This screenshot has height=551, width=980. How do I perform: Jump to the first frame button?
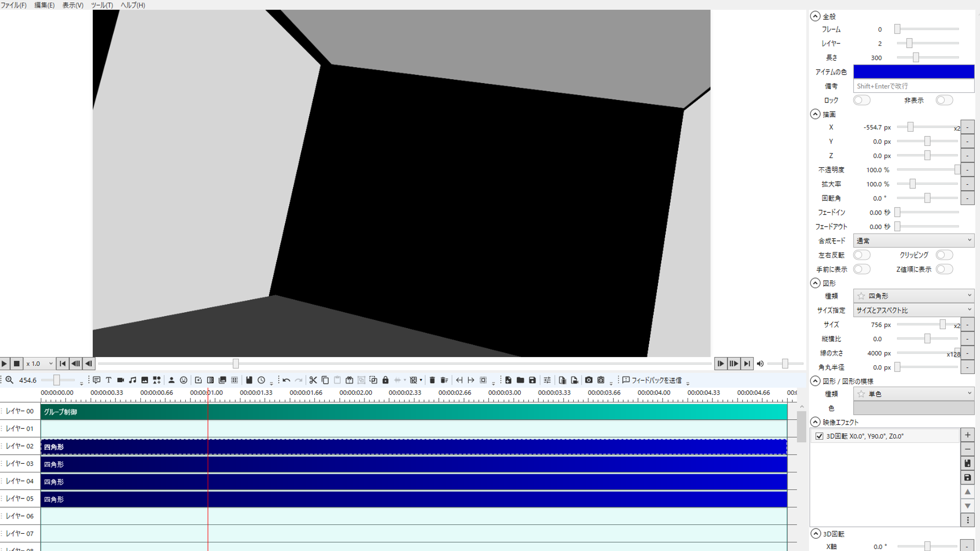click(62, 364)
